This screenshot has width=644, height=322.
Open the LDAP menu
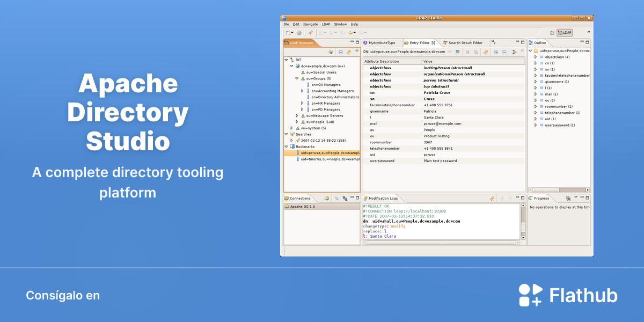pyautogui.click(x=326, y=24)
